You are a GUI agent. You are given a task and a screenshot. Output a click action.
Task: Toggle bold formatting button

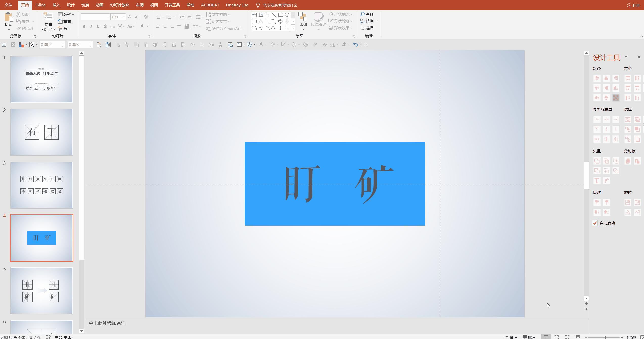point(84,26)
